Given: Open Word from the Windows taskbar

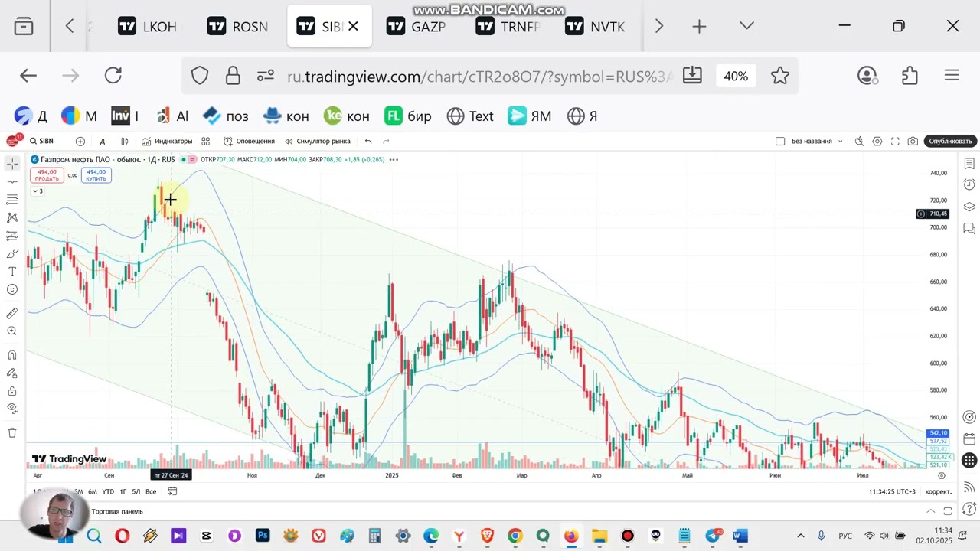Looking at the screenshot, I should coord(740,536).
